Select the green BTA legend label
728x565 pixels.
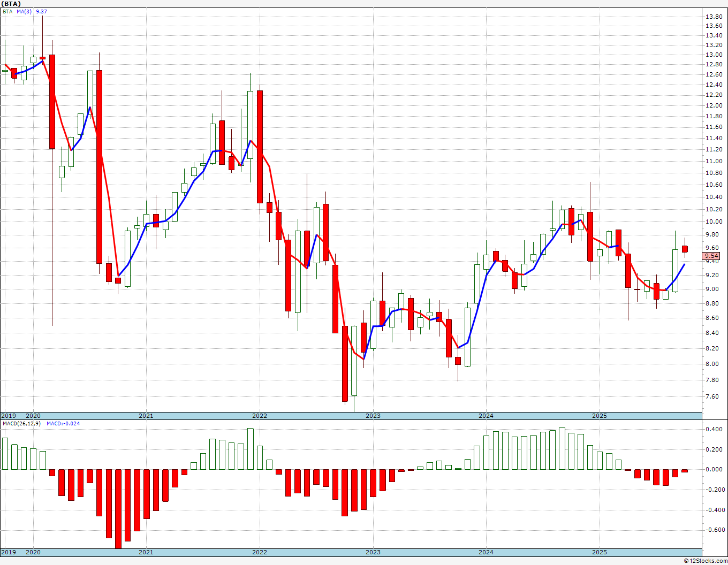7,11
